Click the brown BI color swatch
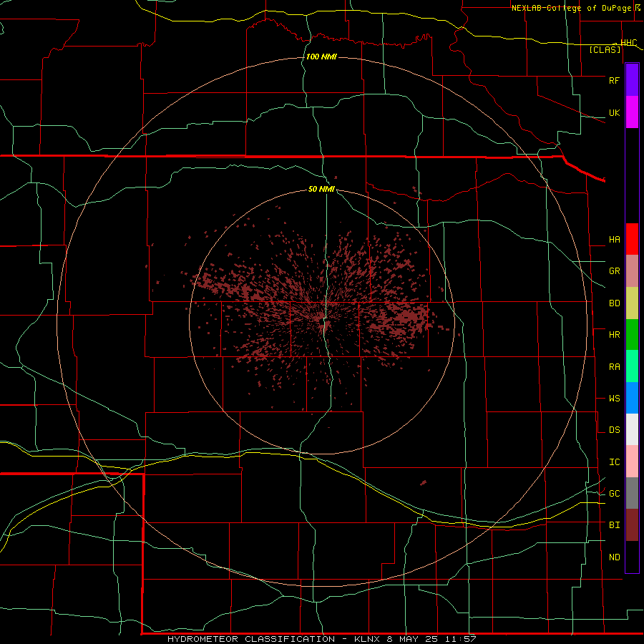The height and width of the screenshot is (644, 644). click(632, 525)
